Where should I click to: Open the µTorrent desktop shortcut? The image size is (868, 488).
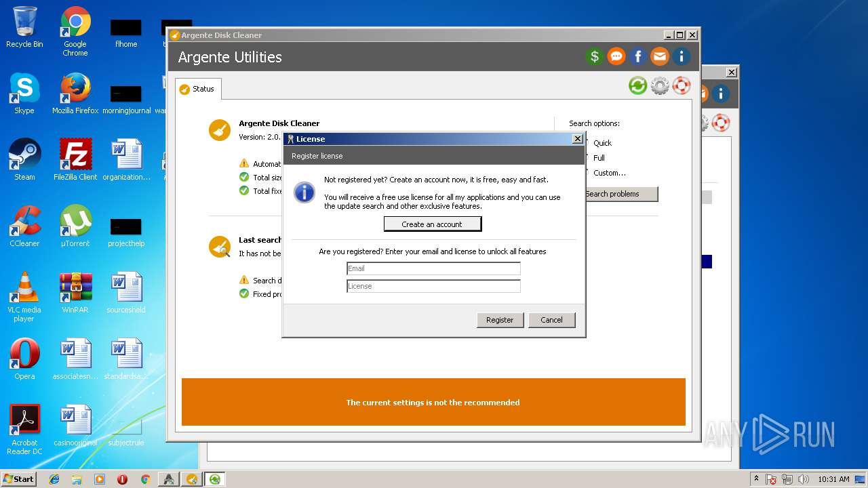75,226
